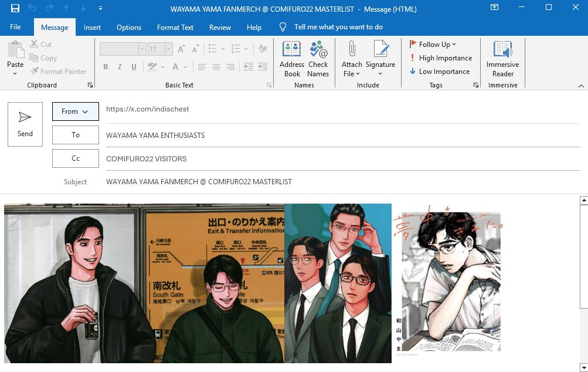Open the File menu

[x=15, y=27]
